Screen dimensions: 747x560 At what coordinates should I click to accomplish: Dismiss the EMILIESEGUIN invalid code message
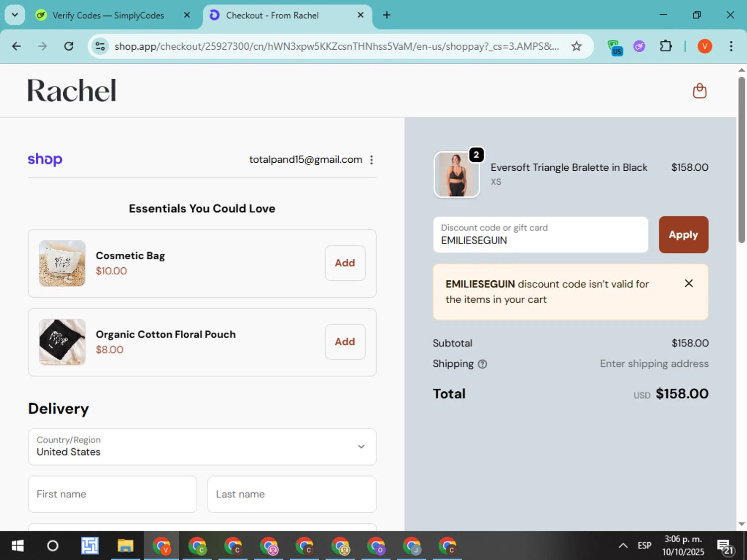[x=689, y=283]
